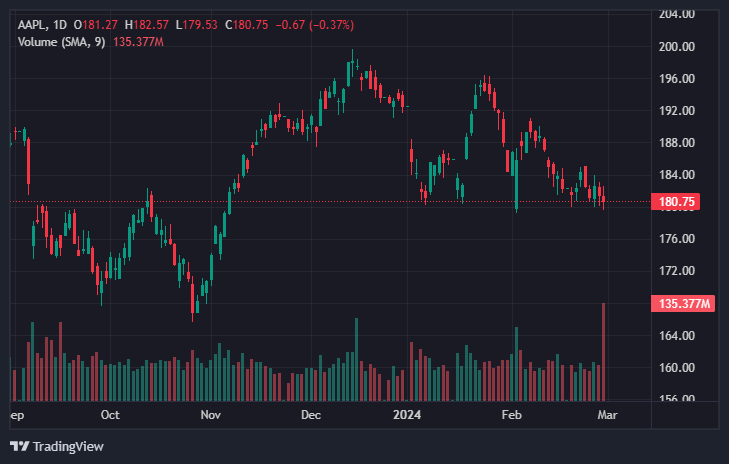Viewport: 729px width, 464px height.
Task: Open the TradingView logo link
Action: tap(57, 446)
